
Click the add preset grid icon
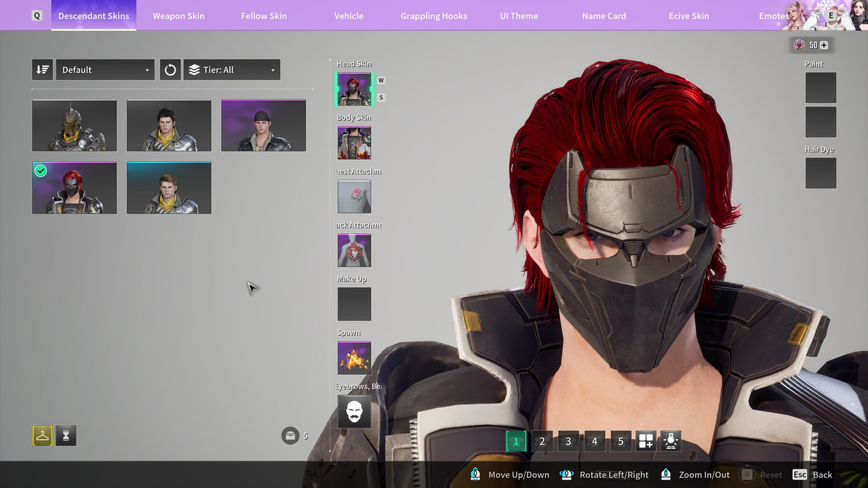[646, 441]
